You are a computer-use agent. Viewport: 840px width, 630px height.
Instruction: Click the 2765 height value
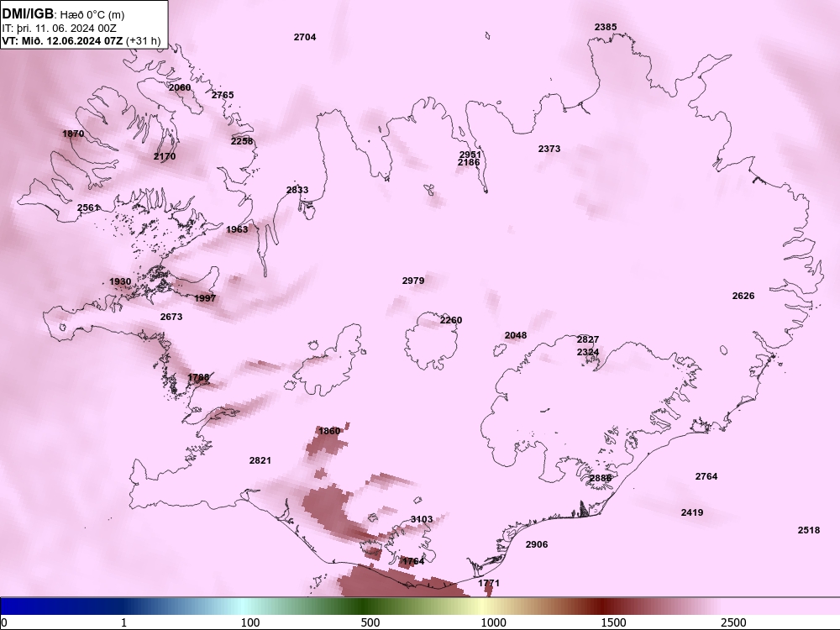click(223, 95)
